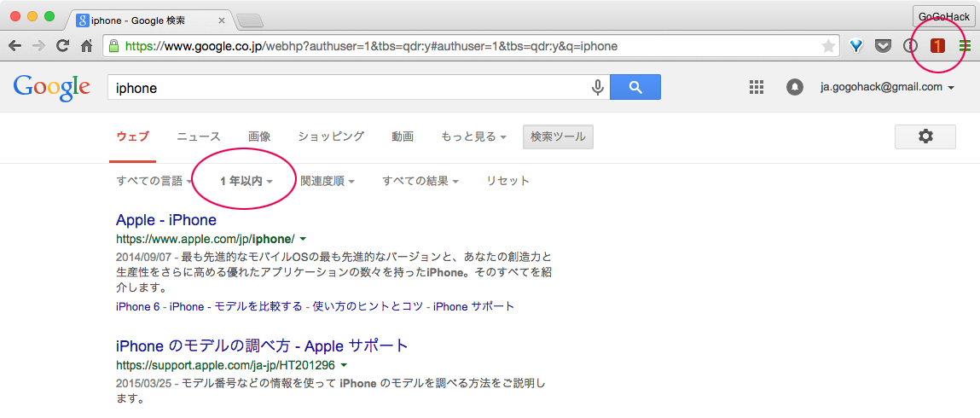Open the Chrome hamburger menu
The height and width of the screenshot is (418, 980).
click(x=965, y=45)
